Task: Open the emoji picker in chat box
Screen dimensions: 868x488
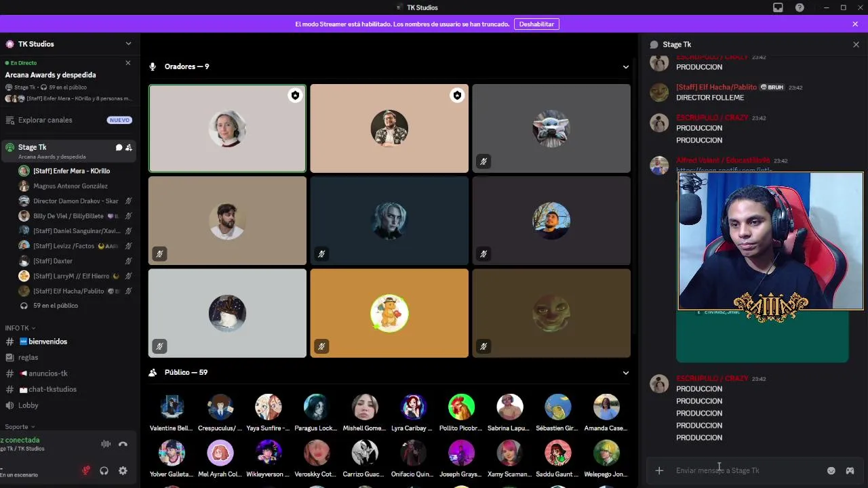Action: tap(831, 470)
